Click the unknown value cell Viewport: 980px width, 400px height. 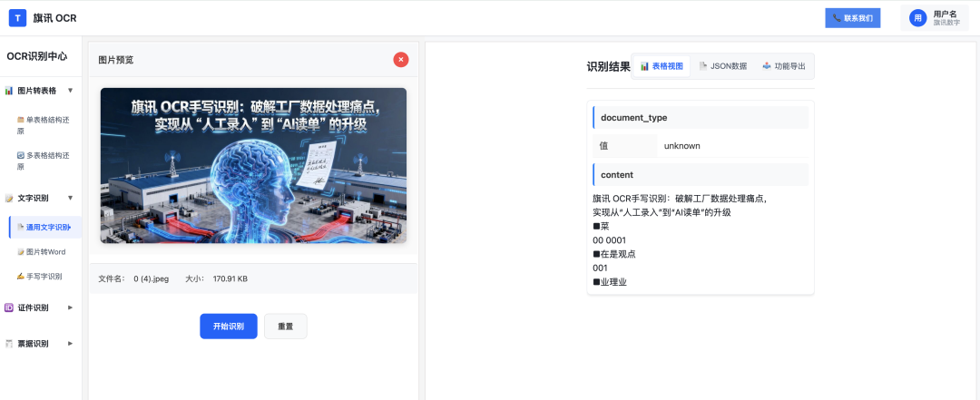(733, 146)
